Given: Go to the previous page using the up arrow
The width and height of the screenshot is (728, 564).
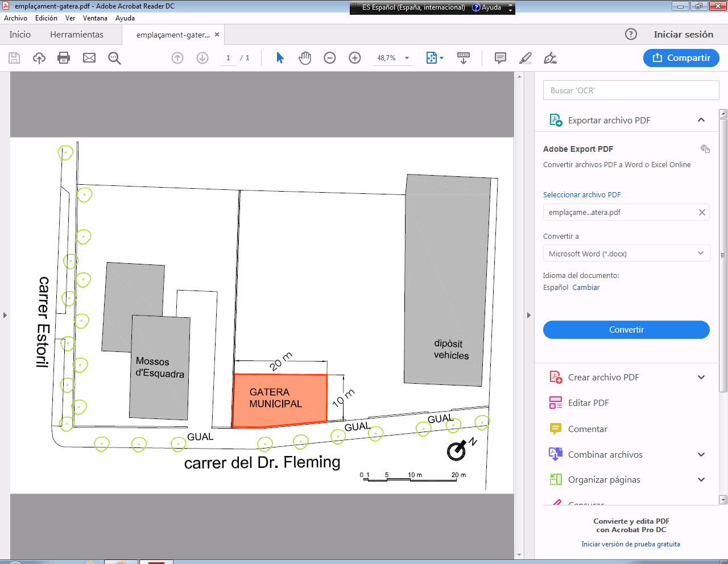Looking at the screenshot, I should coord(177,58).
